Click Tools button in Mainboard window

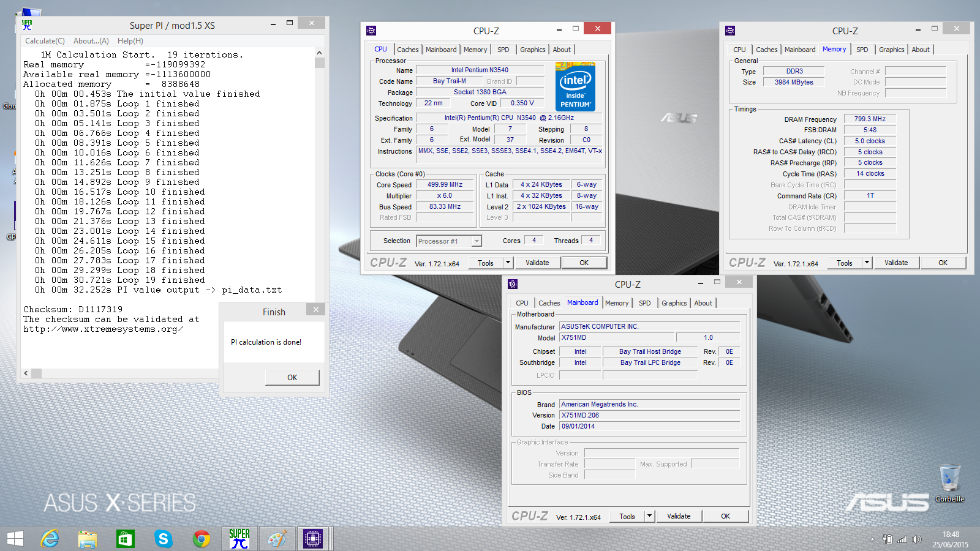[627, 516]
